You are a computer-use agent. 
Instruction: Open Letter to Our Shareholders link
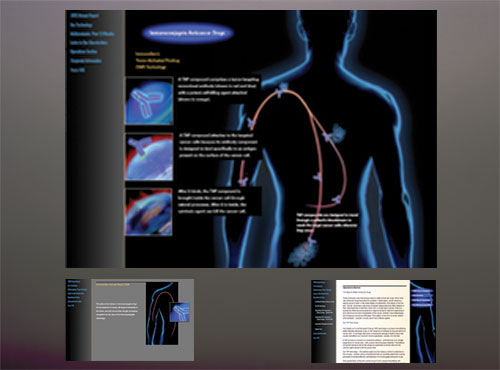point(89,43)
